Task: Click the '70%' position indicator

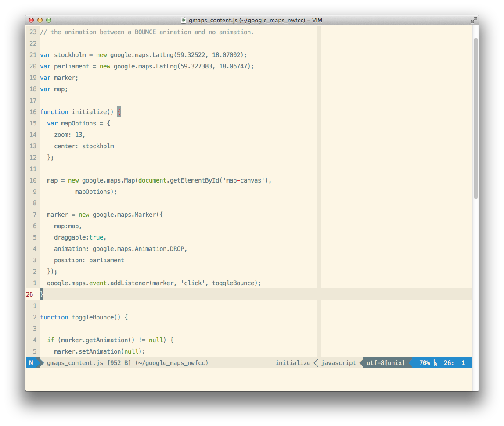Action: 425,363
